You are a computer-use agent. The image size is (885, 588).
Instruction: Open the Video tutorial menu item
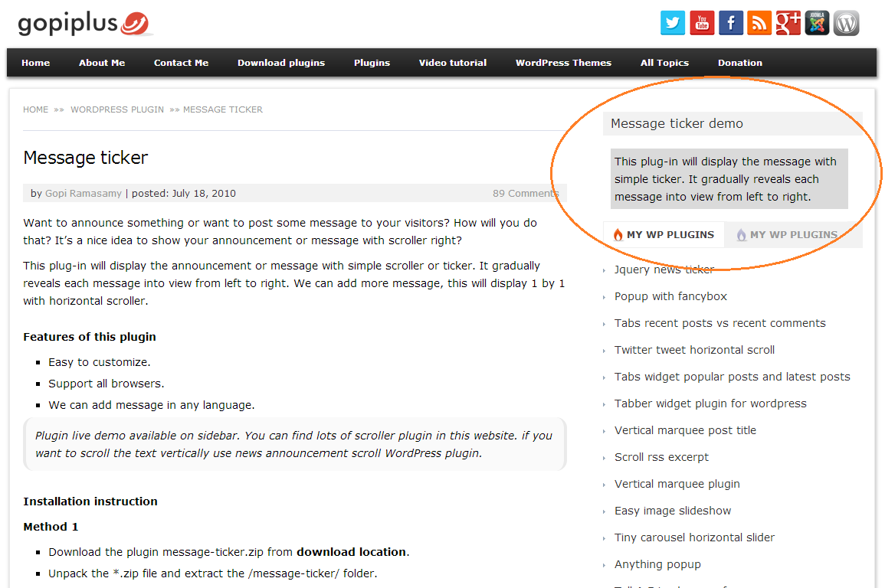click(x=453, y=63)
